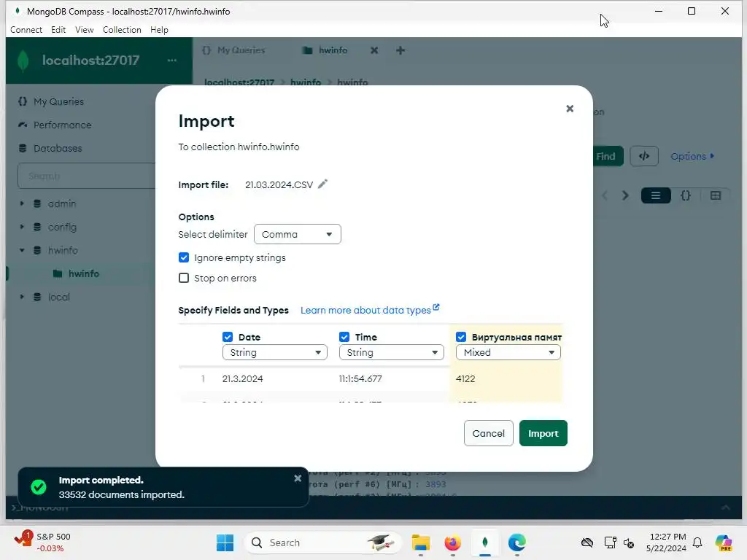Close the Import dialog with the X
747x560 pixels.
[569, 109]
